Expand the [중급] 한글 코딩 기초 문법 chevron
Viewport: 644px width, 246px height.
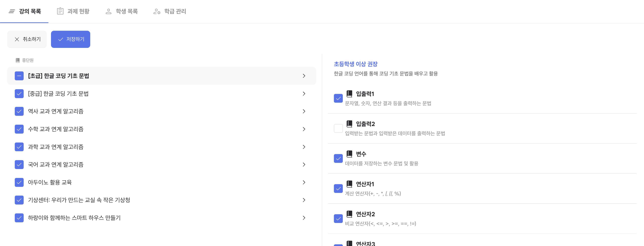point(304,94)
